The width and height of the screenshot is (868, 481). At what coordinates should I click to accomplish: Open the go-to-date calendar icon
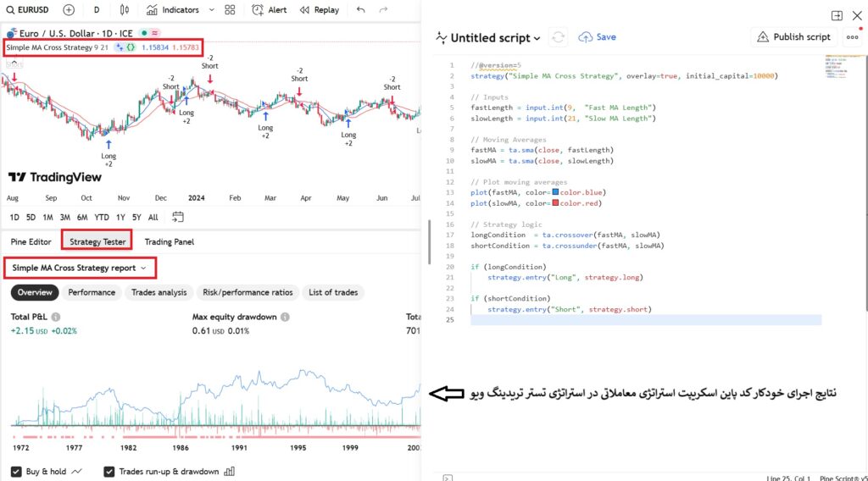click(178, 217)
